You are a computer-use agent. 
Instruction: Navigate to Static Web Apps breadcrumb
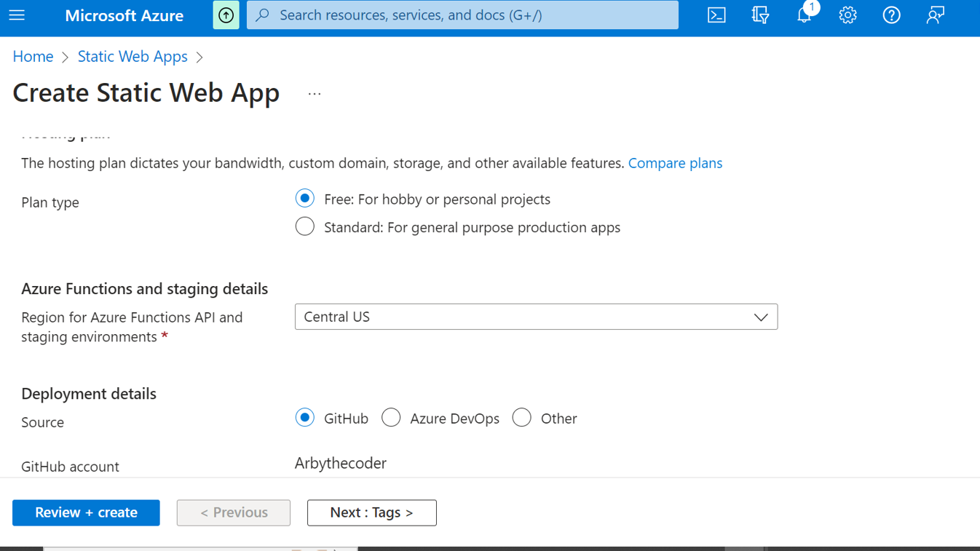click(133, 57)
